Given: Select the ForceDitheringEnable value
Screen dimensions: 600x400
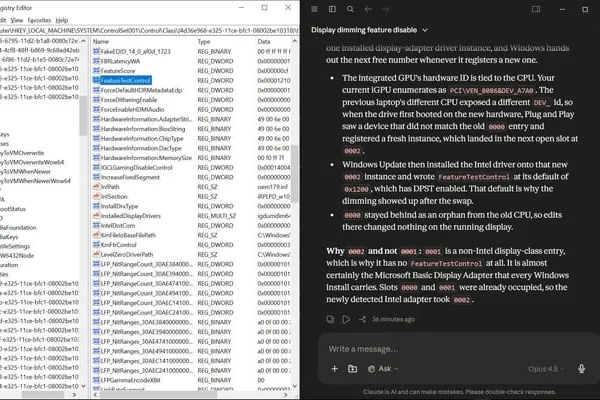Looking at the screenshot, I should click(x=129, y=100).
